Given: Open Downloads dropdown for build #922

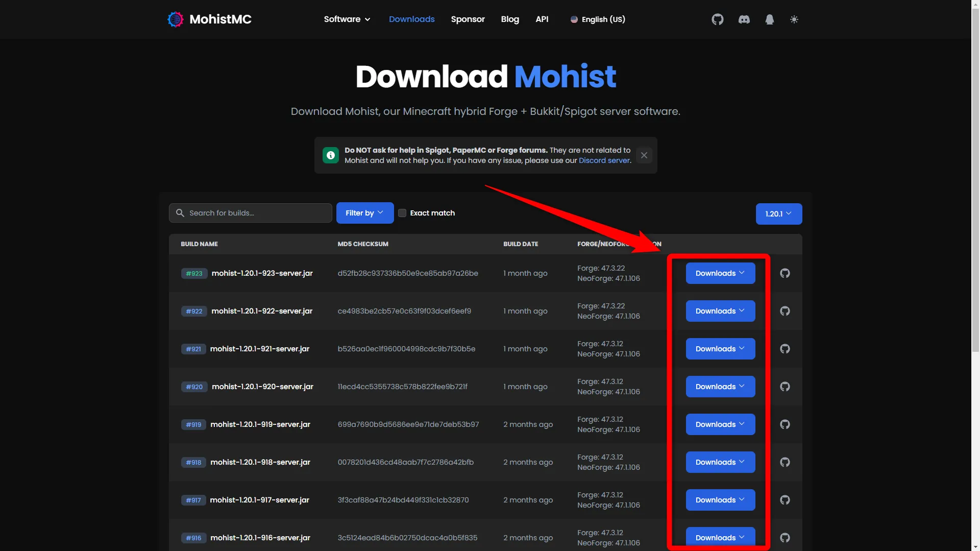Looking at the screenshot, I should [x=720, y=311].
